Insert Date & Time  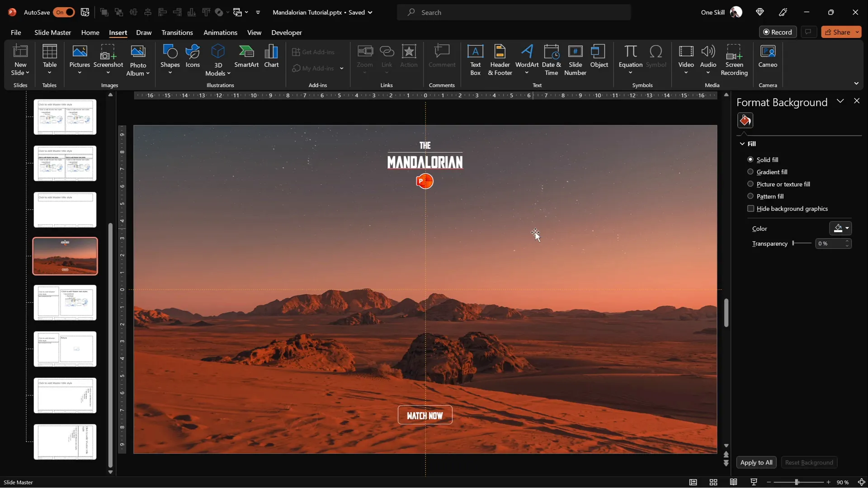click(x=551, y=60)
